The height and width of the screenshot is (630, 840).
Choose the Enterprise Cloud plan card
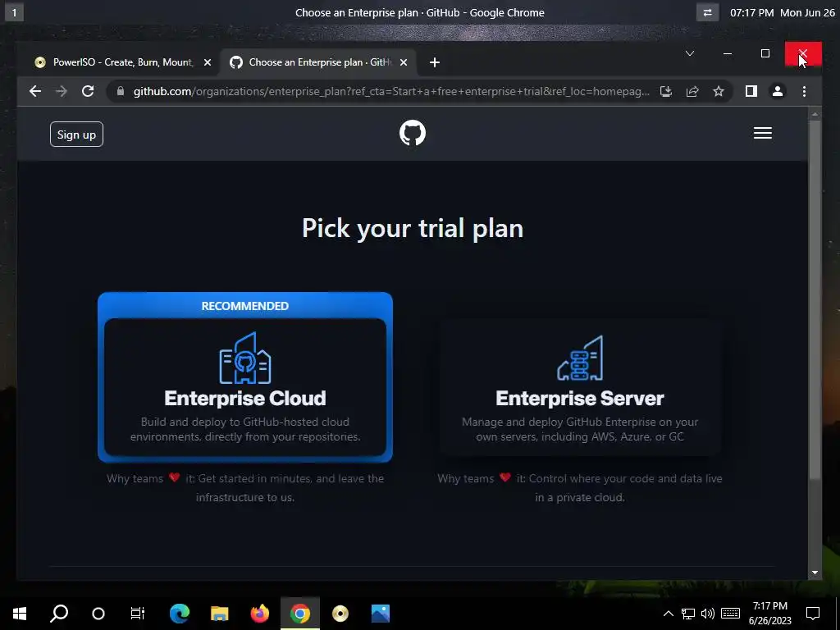tap(245, 377)
